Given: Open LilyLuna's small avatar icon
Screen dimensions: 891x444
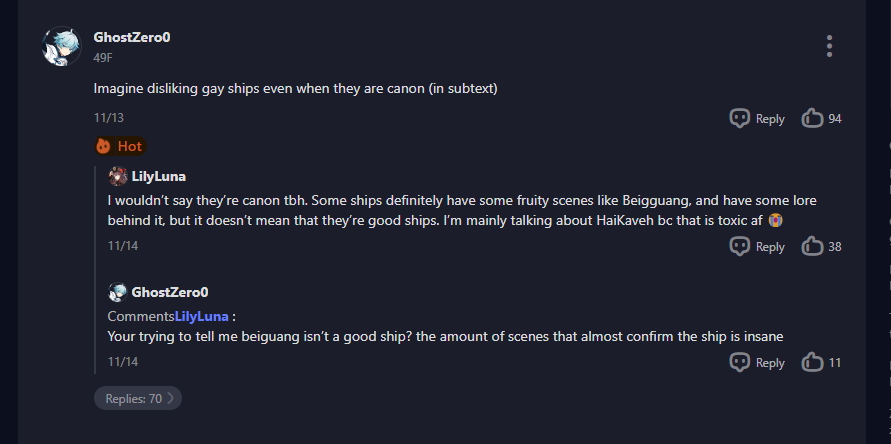Looking at the screenshot, I should click(118, 176).
